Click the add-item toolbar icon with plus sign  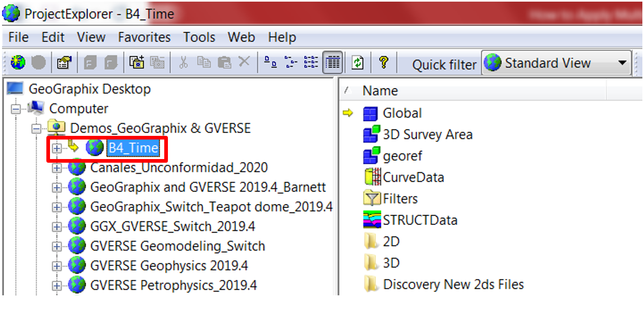click(x=137, y=62)
